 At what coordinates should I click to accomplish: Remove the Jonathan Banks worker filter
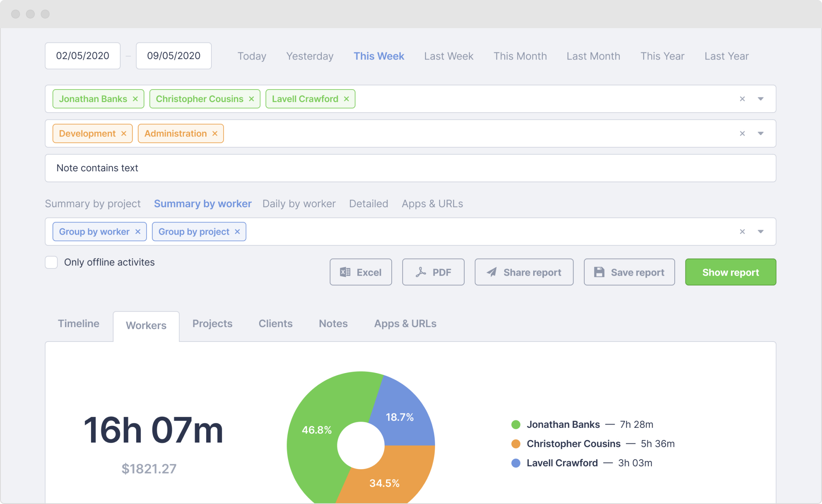point(135,98)
